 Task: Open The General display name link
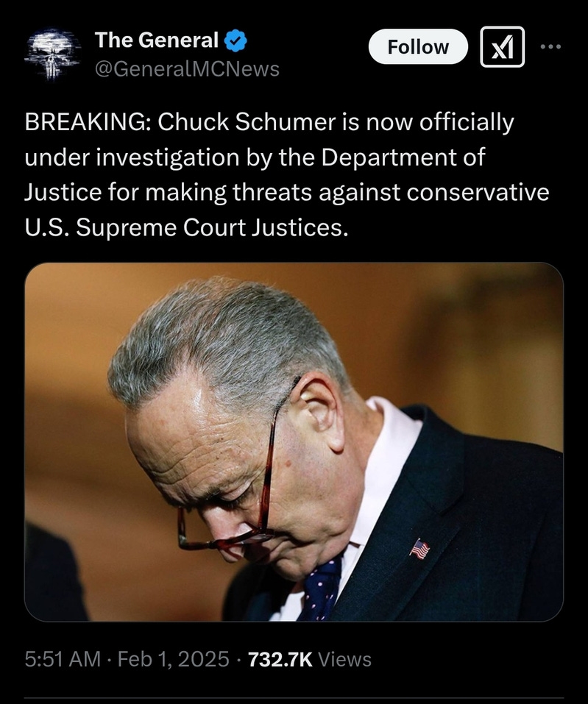pos(156,40)
